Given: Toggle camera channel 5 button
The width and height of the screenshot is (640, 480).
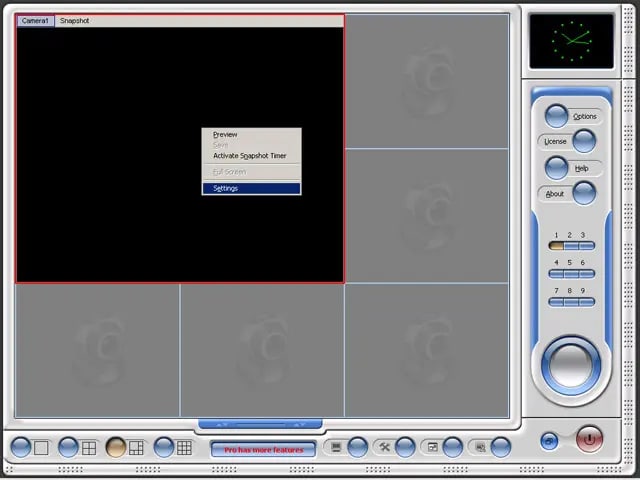Looking at the screenshot, I should [x=571, y=273].
